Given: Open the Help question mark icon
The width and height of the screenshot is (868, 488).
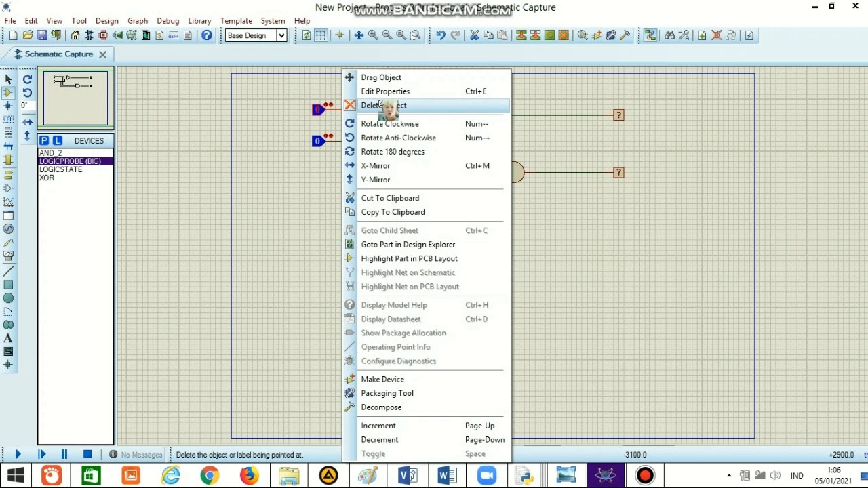Looking at the screenshot, I should (207, 35).
